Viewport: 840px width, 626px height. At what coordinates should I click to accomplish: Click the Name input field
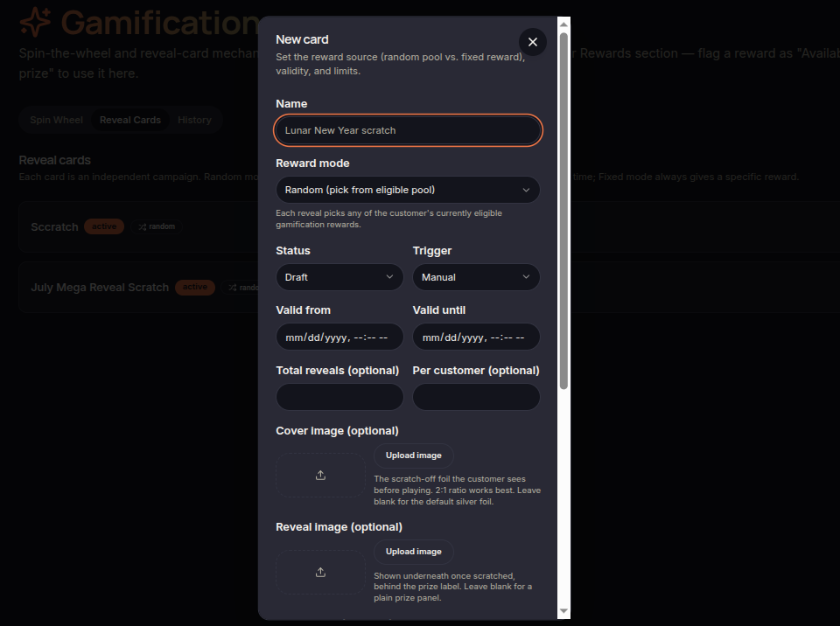pyautogui.click(x=408, y=130)
